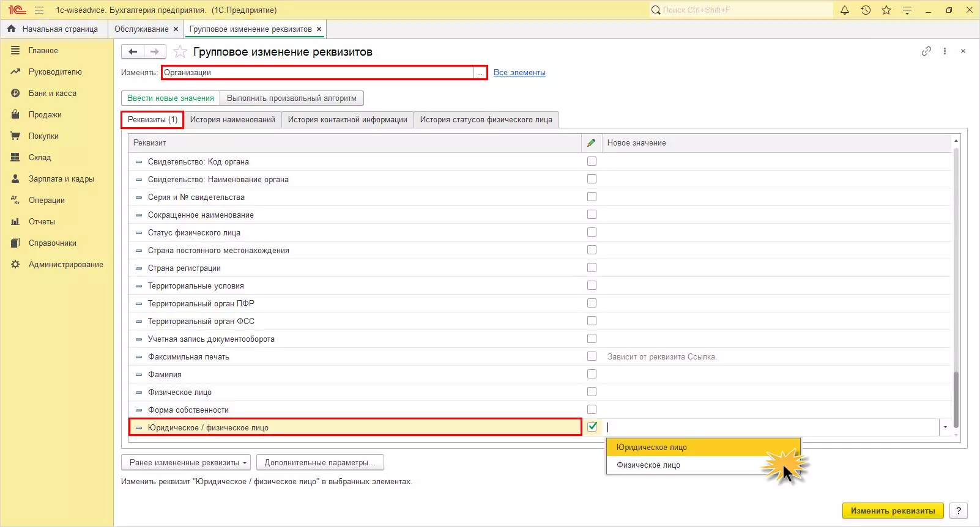Open the history clock icon
The image size is (980, 527).
pos(866,10)
